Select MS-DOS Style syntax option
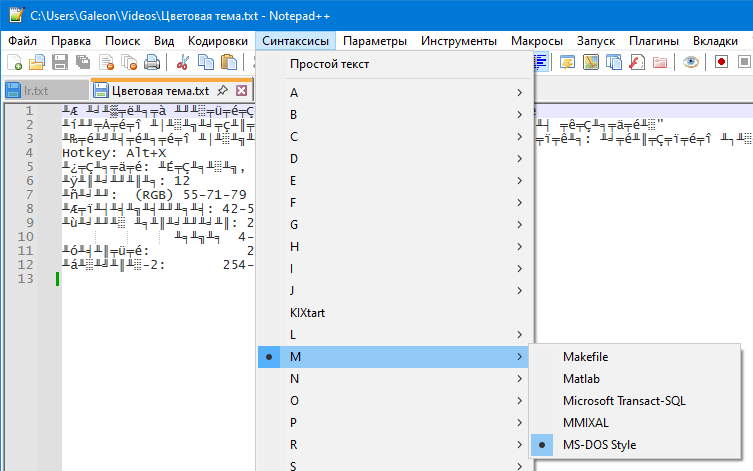The height and width of the screenshot is (471, 753). [x=599, y=444]
